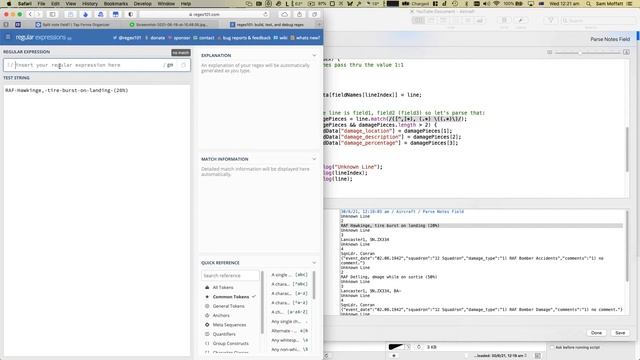The height and width of the screenshot is (360, 640).
Task: Open the regex101 hamburger menu
Action: tap(8, 37)
